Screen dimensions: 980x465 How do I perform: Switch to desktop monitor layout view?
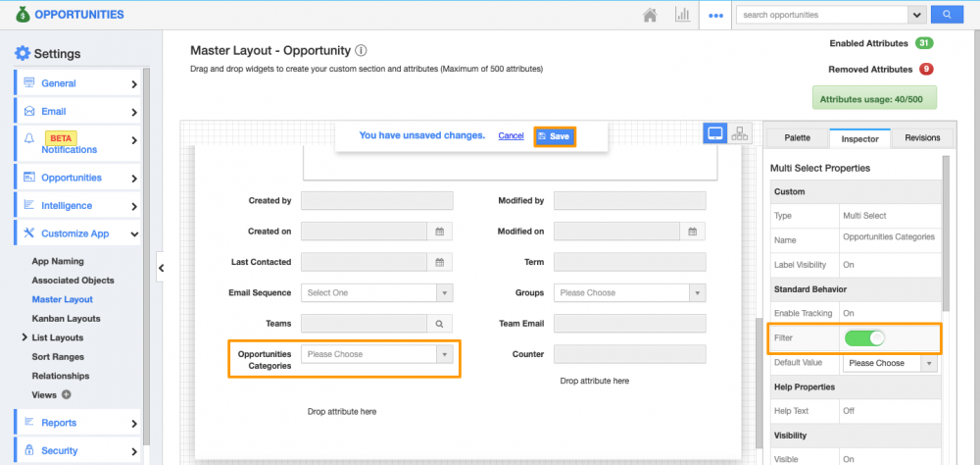(x=715, y=133)
